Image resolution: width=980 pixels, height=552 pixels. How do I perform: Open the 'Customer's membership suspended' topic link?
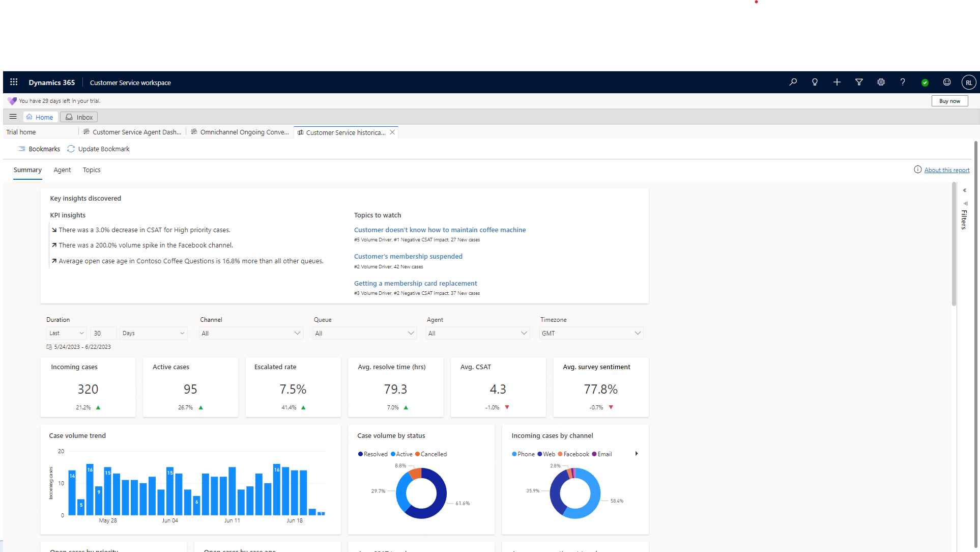408,256
